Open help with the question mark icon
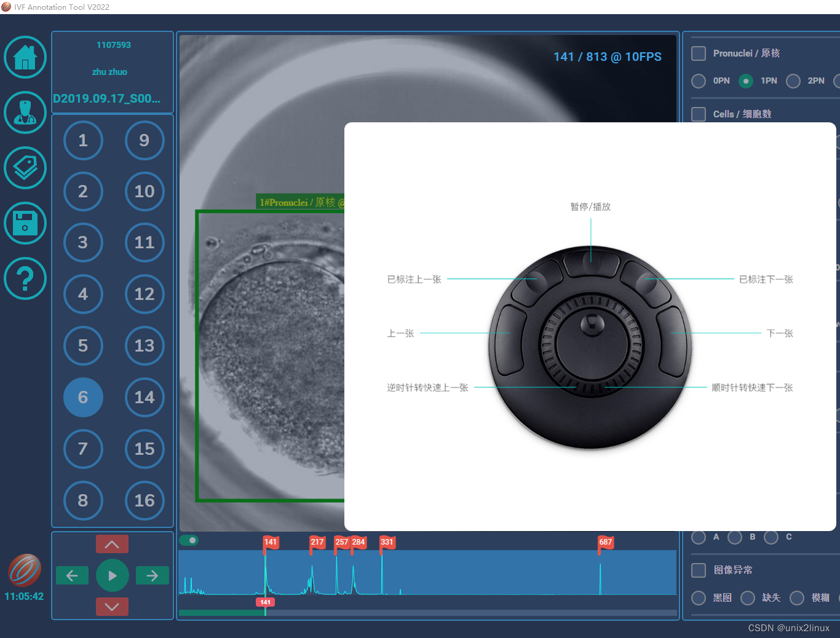This screenshot has height=638, width=840. point(25,278)
